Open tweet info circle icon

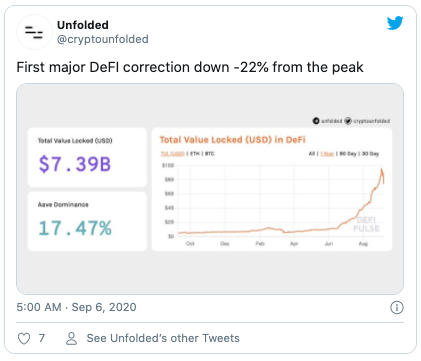tap(397, 307)
